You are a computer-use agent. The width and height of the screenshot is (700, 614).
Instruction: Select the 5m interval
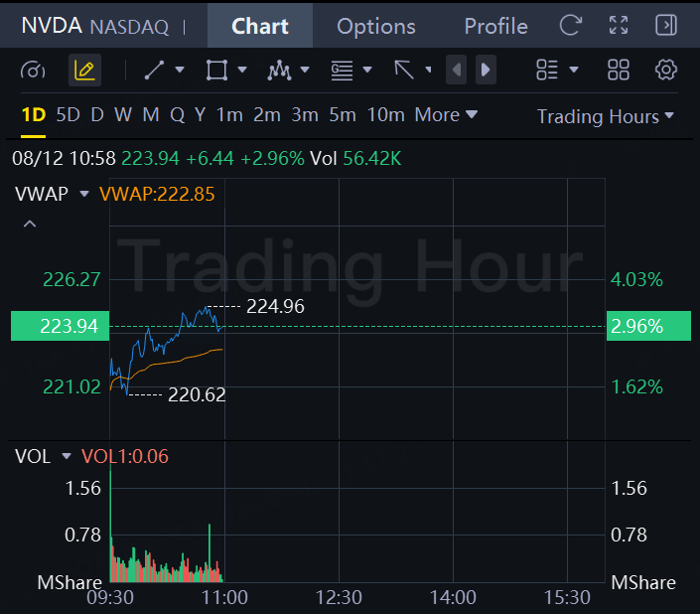[x=343, y=115]
